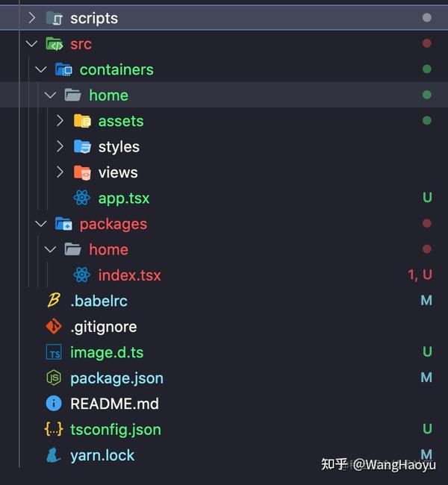The image size is (448, 485).
Task: Collapse the packages folder chevron
Action: click(41, 223)
